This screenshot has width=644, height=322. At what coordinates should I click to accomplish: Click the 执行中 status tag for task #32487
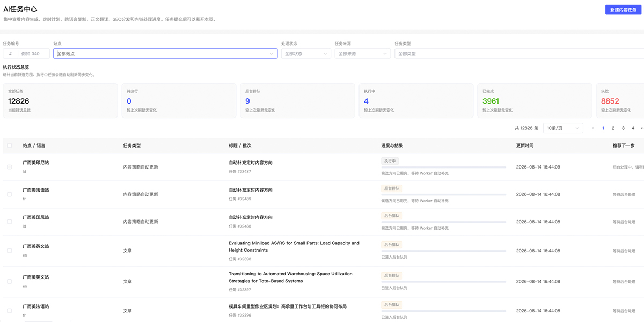click(390, 161)
